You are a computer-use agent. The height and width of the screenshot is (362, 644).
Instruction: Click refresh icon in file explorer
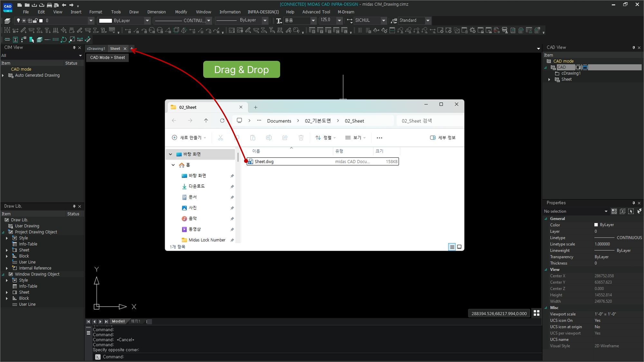[x=222, y=121]
